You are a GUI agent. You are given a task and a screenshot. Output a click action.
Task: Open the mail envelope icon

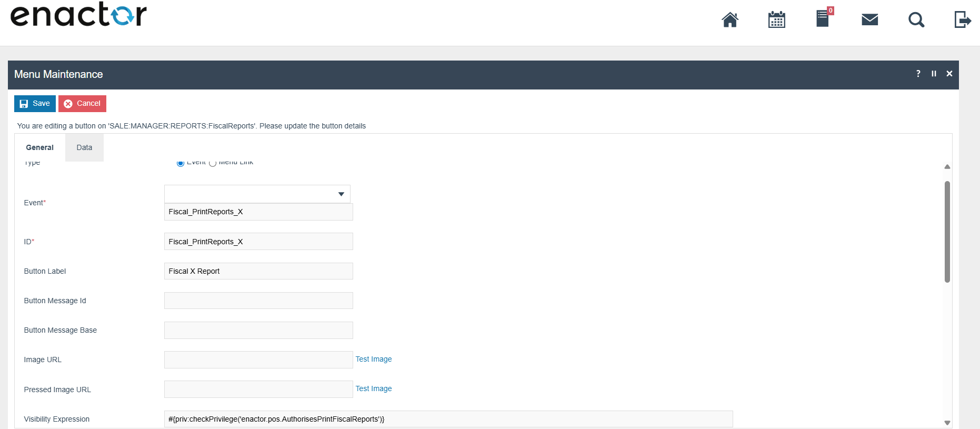[x=869, y=20]
